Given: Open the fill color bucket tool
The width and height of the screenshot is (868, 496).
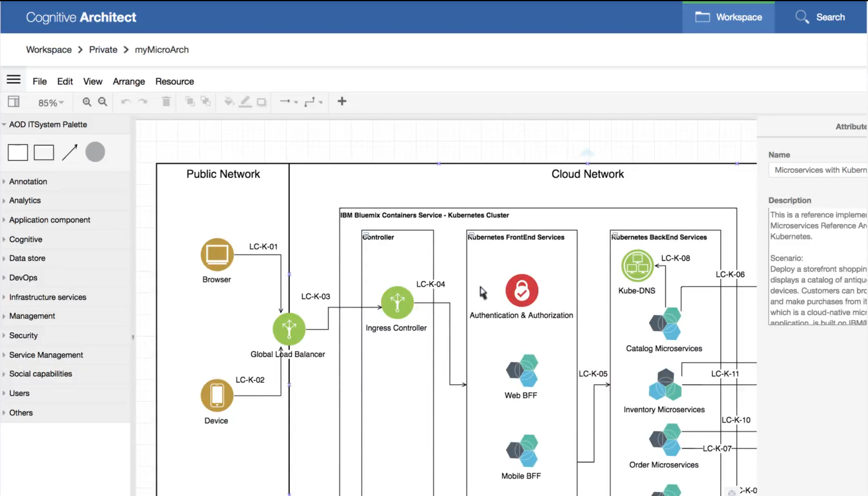Looking at the screenshot, I should (x=229, y=101).
